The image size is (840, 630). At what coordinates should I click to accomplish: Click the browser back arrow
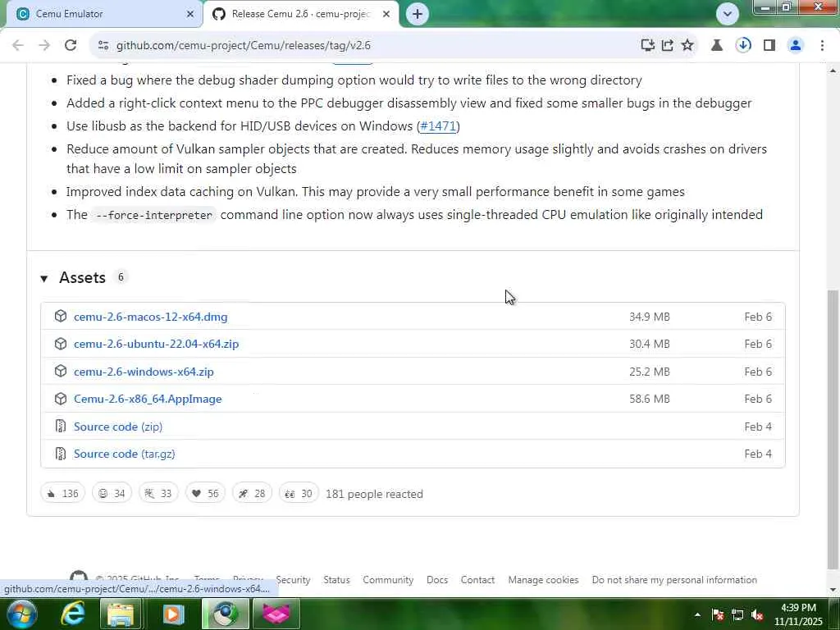click(x=18, y=46)
